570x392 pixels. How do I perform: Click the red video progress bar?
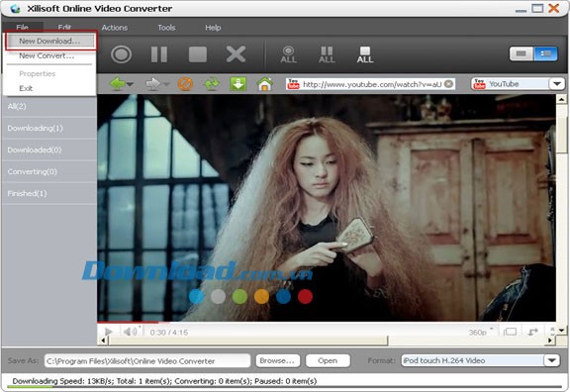(128, 322)
